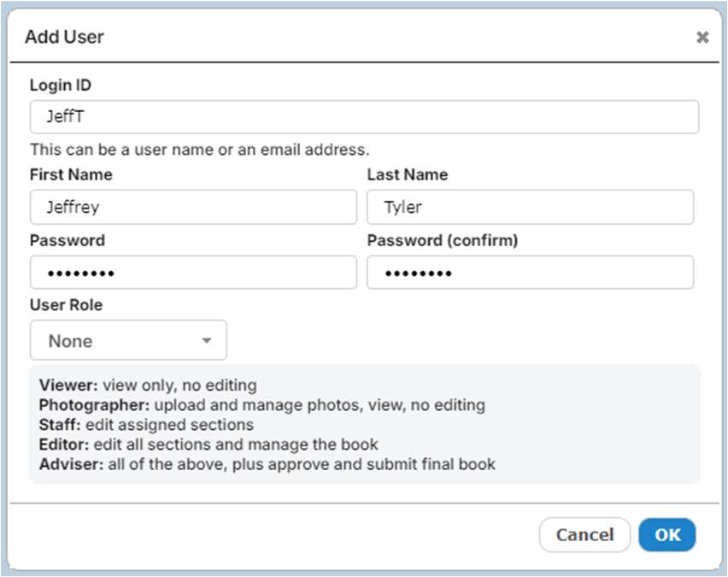
Task: Click the Add User dialog title
Action: 65,37
